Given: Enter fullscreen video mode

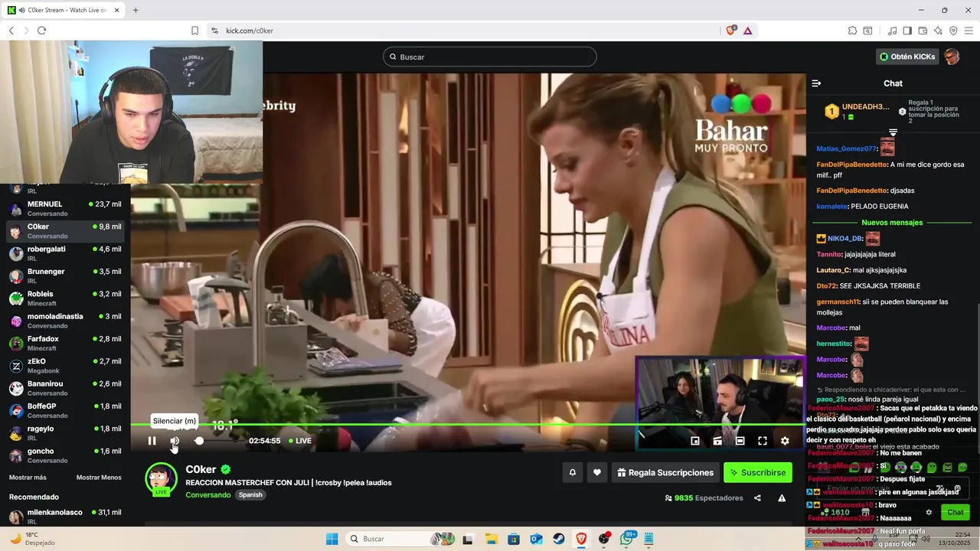Looking at the screenshot, I should (x=763, y=441).
